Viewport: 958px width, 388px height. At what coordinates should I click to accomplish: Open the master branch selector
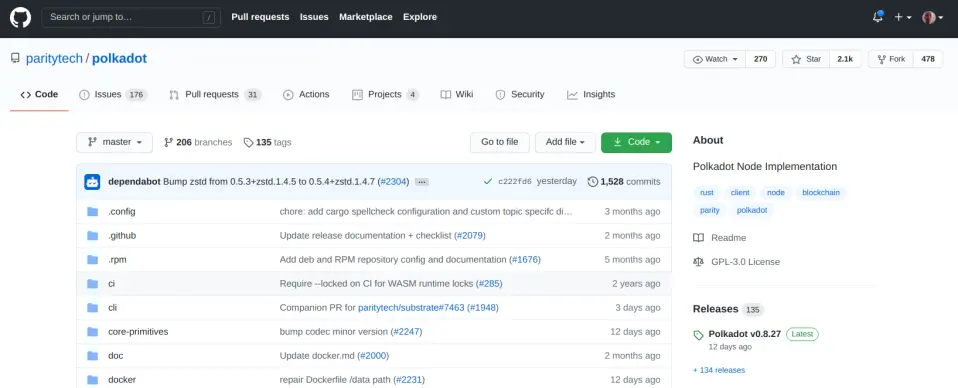pos(114,142)
